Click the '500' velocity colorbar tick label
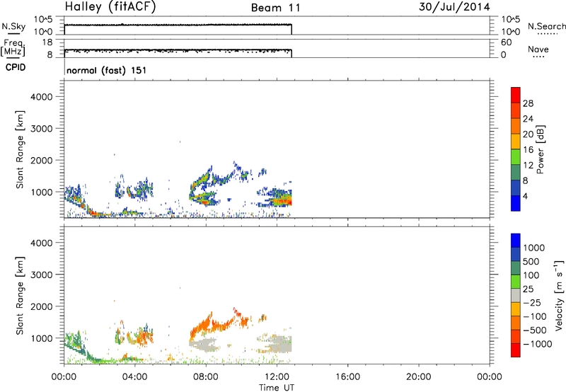 click(x=531, y=261)
